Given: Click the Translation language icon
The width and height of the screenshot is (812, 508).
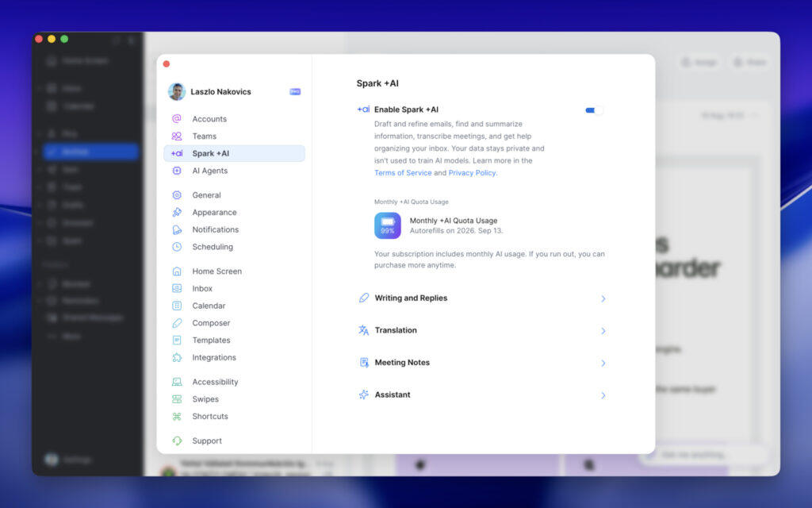Looking at the screenshot, I should 363,330.
